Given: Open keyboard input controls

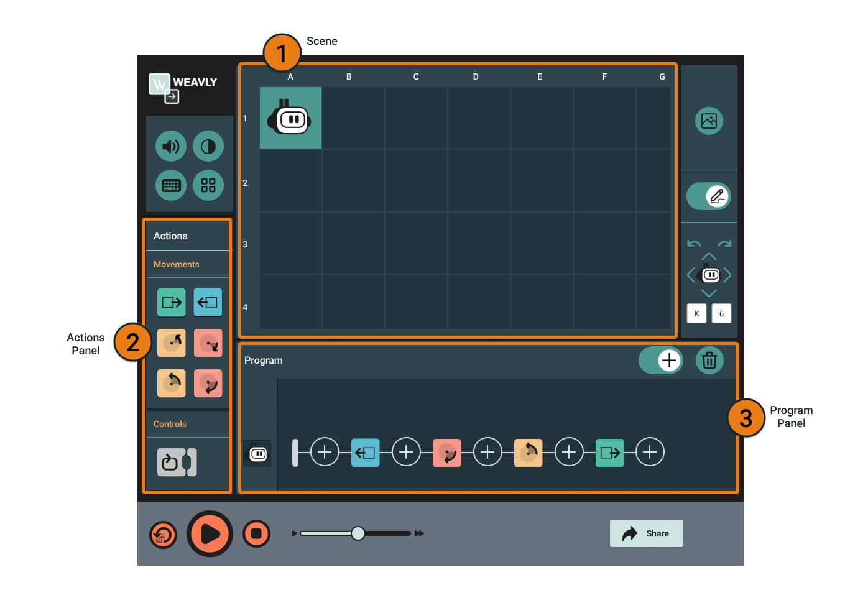Looking at the screenshot, I should (170, 185).
